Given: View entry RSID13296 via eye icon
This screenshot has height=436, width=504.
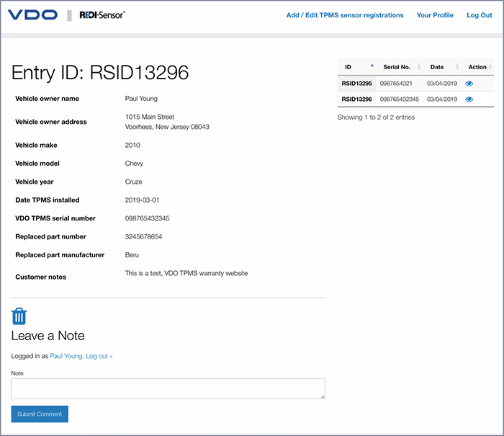Looking at the screenshot, I should point(469,99).
